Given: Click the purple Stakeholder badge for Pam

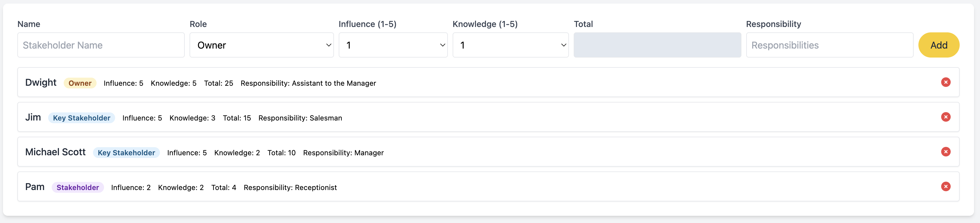Looking at the screenshot, I should 78,187.
